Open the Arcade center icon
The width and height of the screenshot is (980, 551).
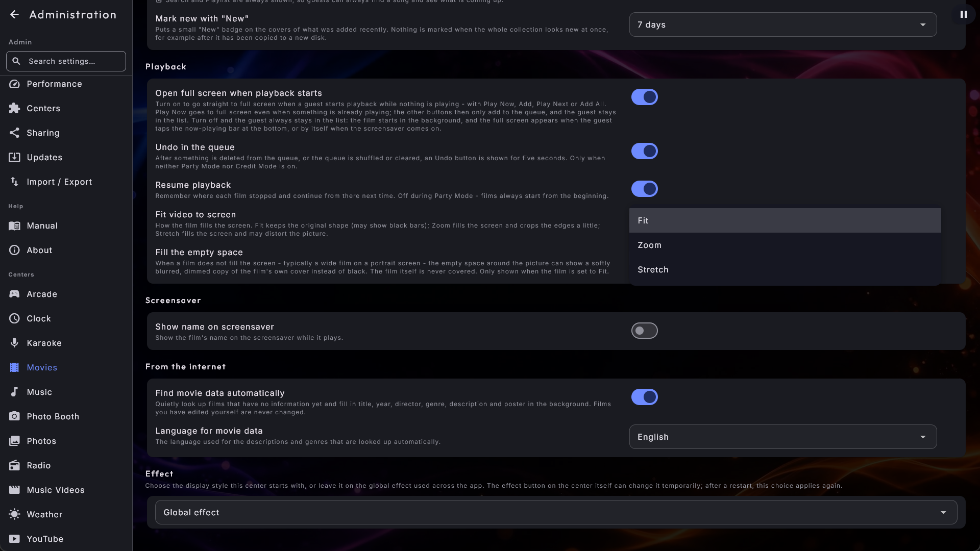[14, 294]
